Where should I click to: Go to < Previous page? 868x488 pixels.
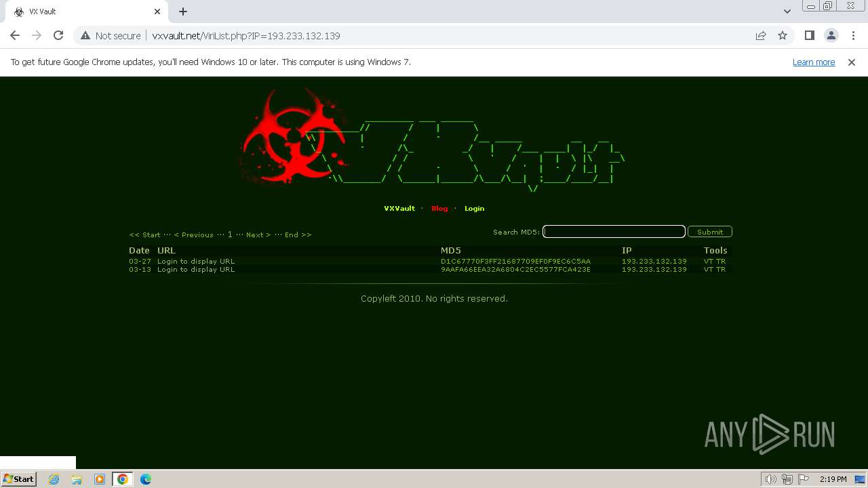pyautogui.click(x=194, y=235)
